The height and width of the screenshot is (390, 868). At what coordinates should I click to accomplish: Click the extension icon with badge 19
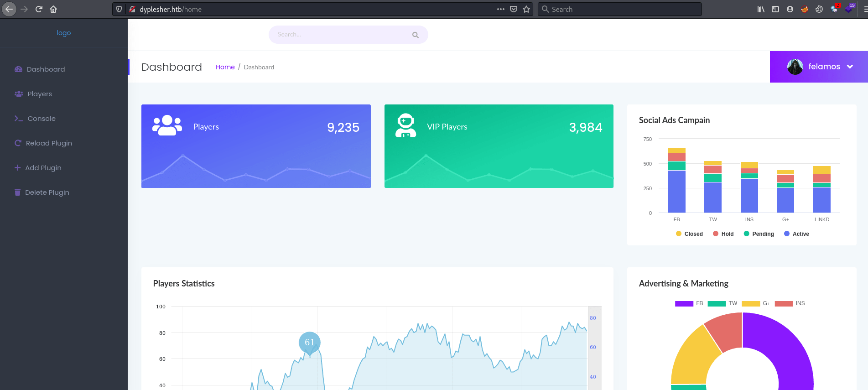tap(849, 9)
